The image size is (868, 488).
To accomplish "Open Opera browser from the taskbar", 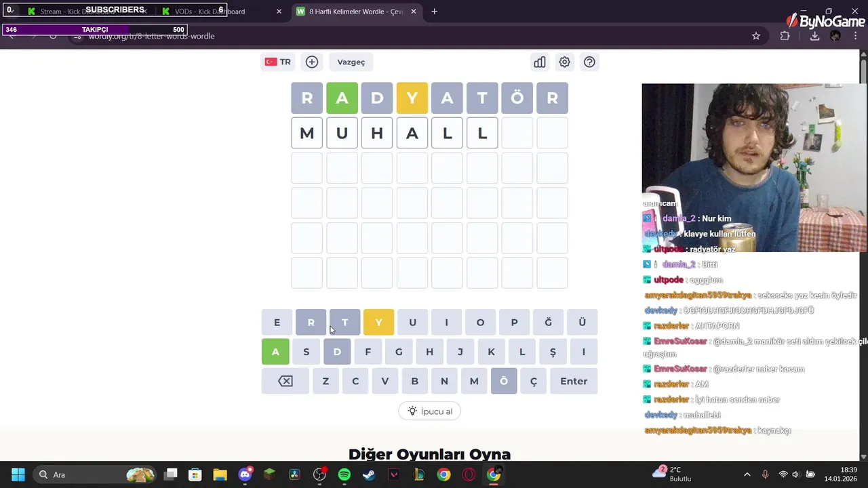I will [469, 474].
